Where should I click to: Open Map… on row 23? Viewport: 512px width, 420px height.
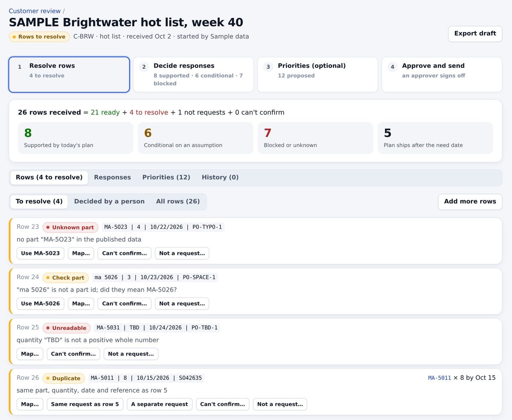(81, 253)
